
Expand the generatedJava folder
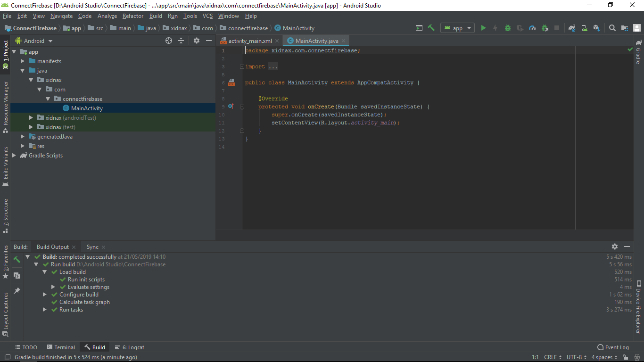(22, 137)
